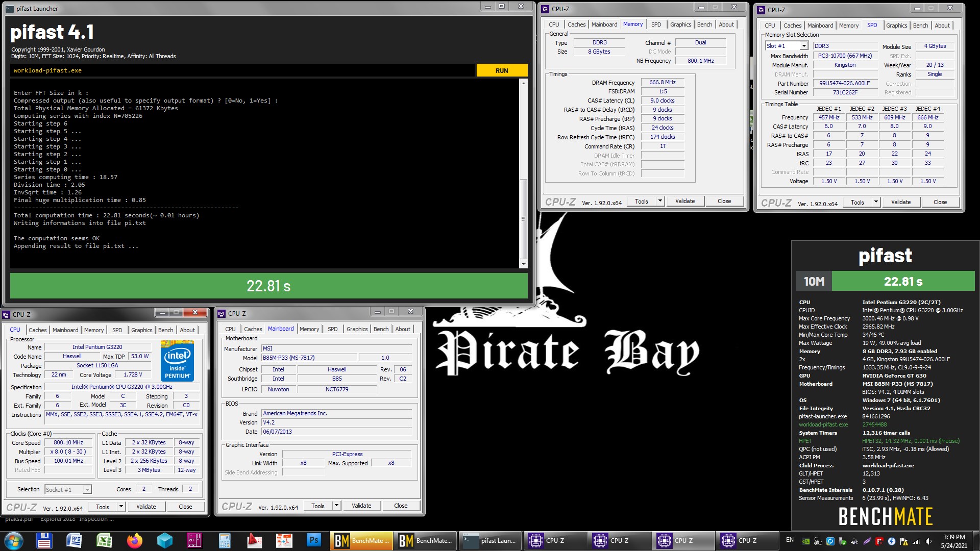The image size is (980, 551).
Task: Click the blue lightning bolt tray icon
Action: click(892, 541)
